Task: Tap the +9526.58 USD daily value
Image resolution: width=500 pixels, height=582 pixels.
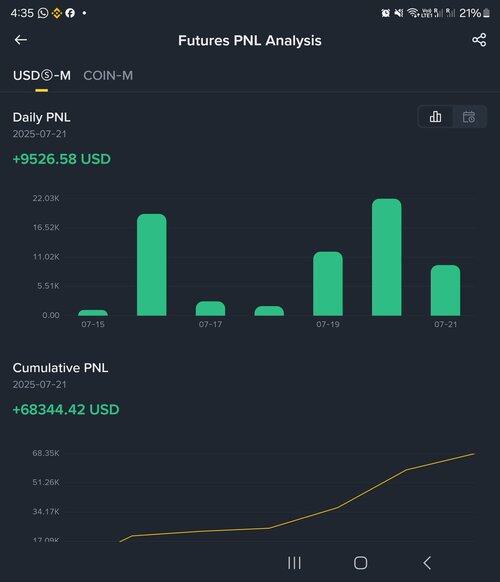Action: point(62,159)
